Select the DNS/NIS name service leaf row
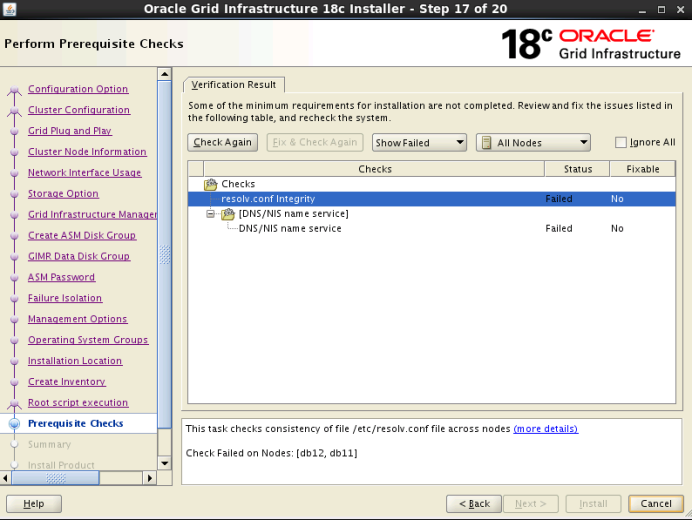This screenshot has width=692, height=520. [432, 229]
